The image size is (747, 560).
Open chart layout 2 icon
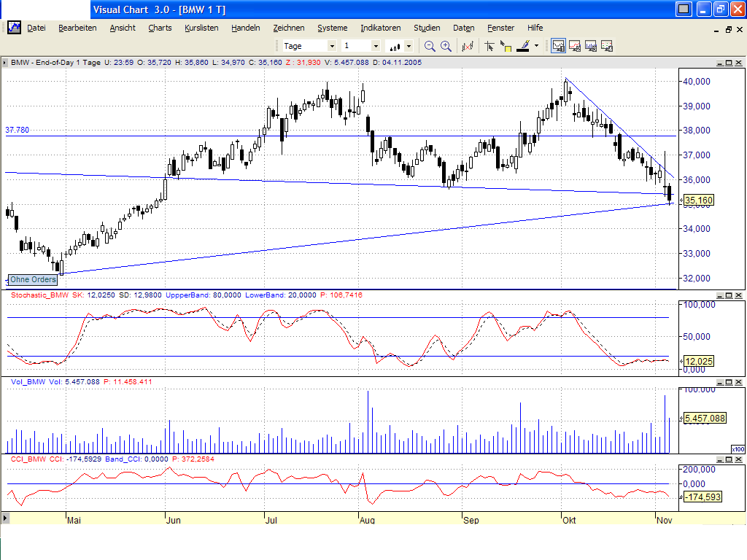point(575,45)
